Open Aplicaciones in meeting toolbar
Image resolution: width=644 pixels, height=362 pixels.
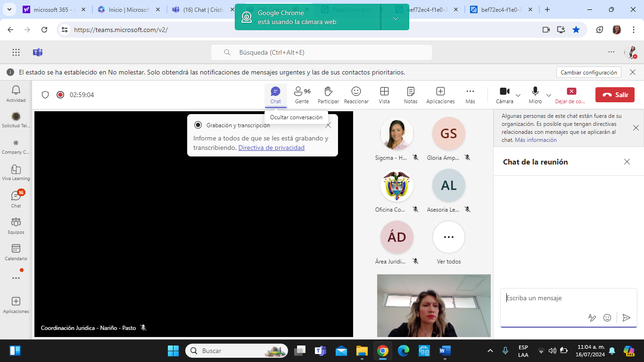point(440,95)
